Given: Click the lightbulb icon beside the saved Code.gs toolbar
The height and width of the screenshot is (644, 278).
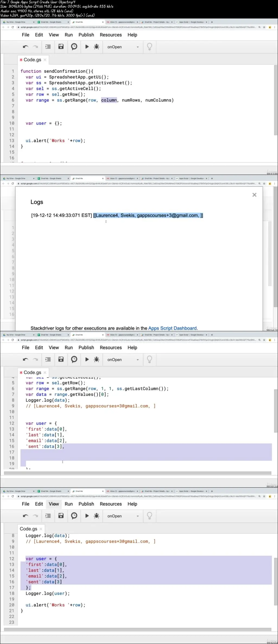Looking at the screenshot, I should pyautogui.click(x=149, y=516).
